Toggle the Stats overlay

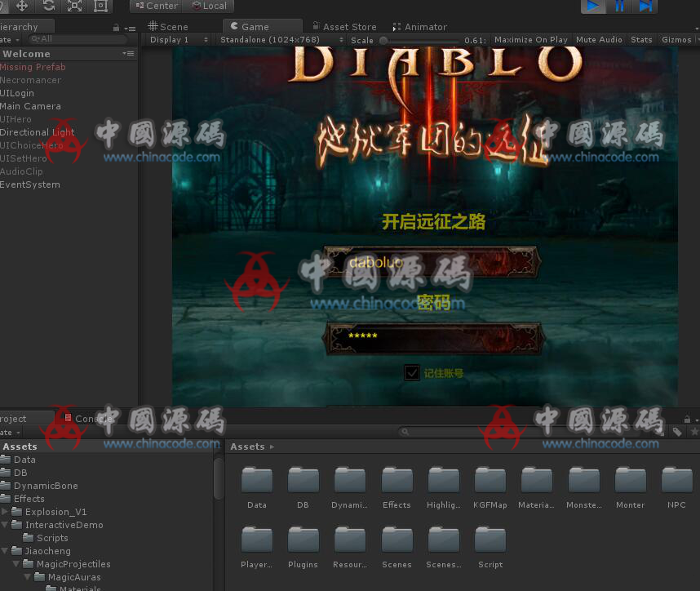point(641,40)
